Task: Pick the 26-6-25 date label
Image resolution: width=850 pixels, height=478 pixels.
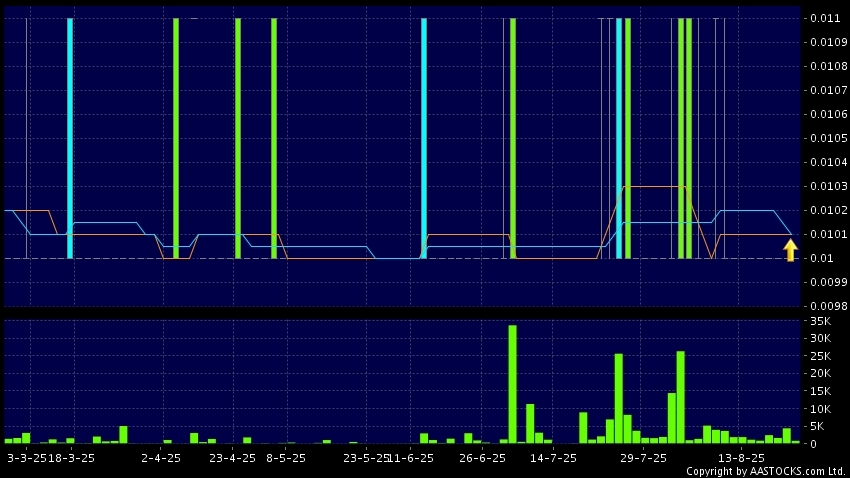Action: pos(482,458)
